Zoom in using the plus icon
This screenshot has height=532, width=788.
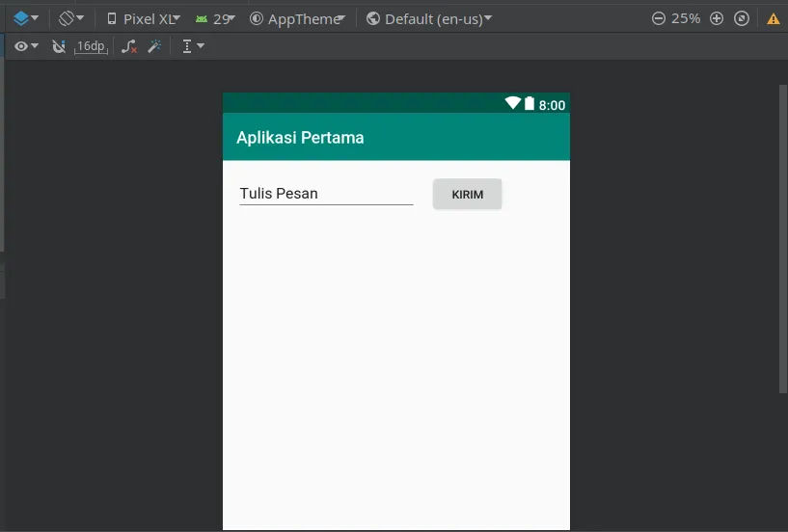pos(717,19)
